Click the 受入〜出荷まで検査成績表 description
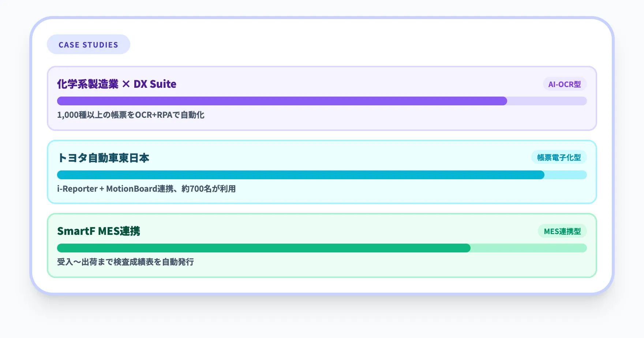 click(126, 262)
